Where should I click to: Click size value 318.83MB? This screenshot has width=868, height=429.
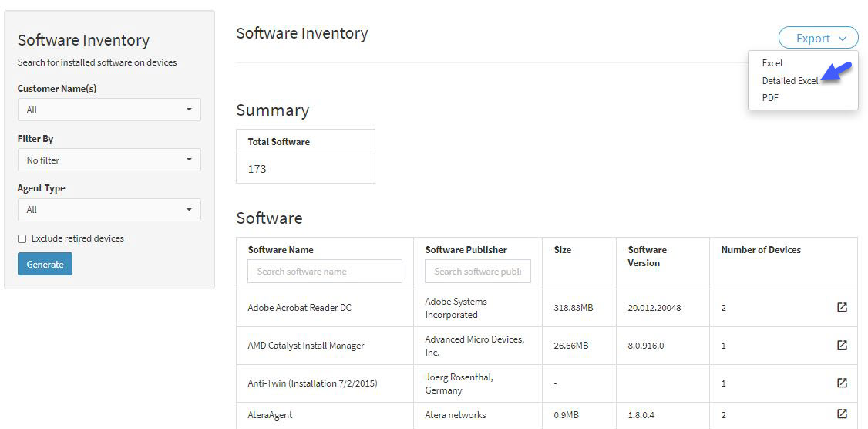click(x=574, y=307)
